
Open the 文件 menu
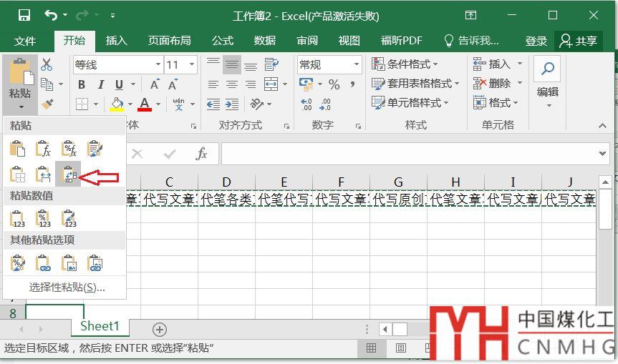(x=25, y=41)
